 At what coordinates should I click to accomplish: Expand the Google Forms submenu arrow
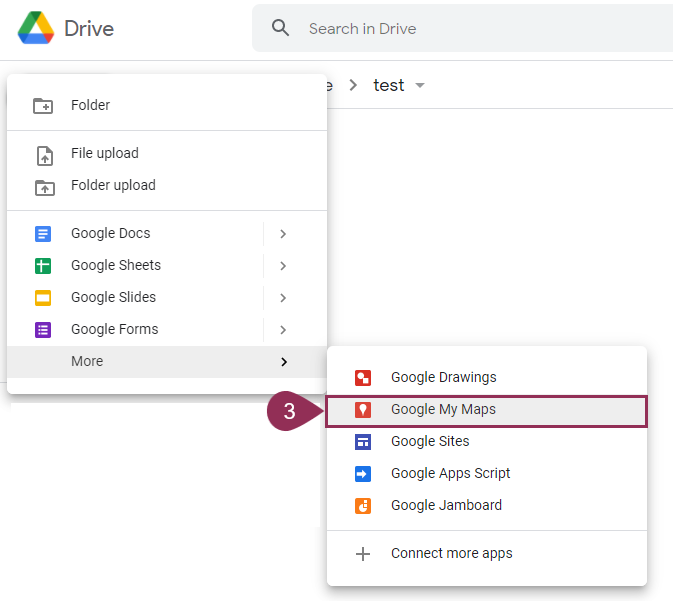point(283,330)
